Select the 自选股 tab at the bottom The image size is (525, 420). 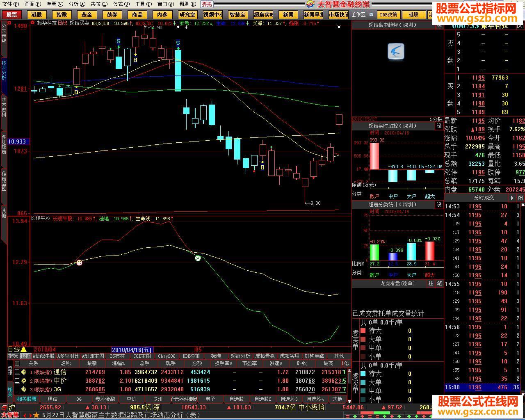coord(237,399)
